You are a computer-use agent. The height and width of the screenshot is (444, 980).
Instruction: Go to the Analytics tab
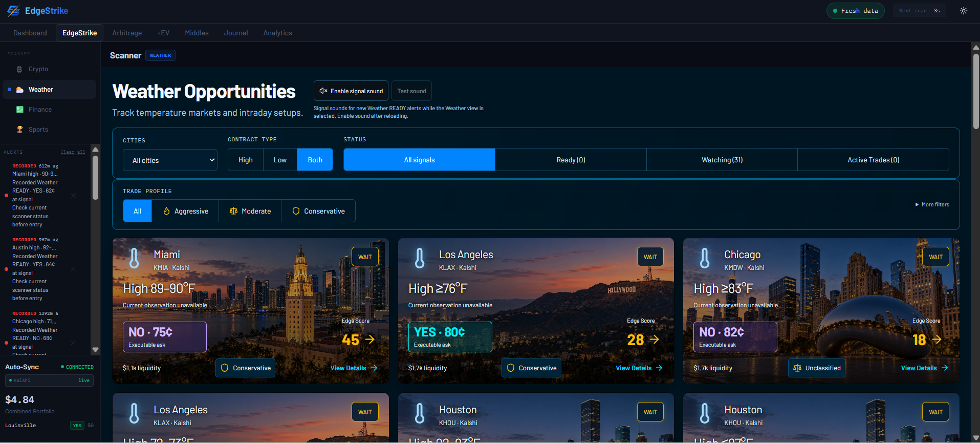278,33
